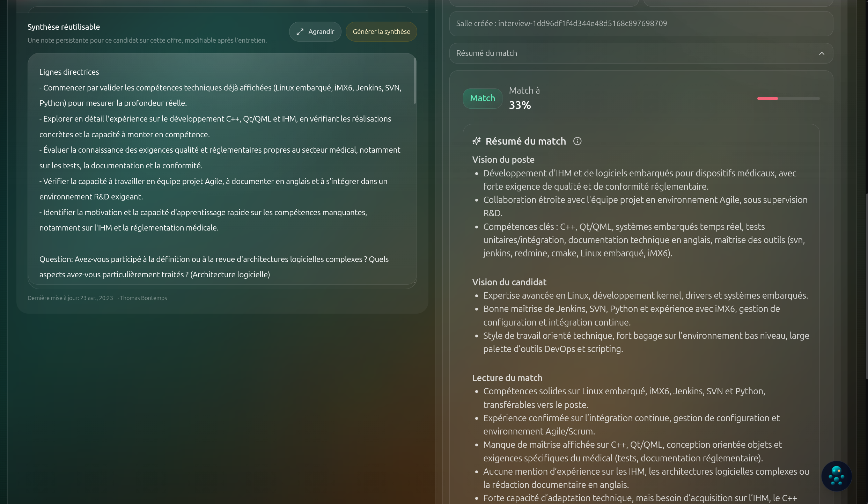The height and width of the screenshot is (504, 868).
Task: Click the synthesis text area scrollbar thumb
Action: point(415,81)
